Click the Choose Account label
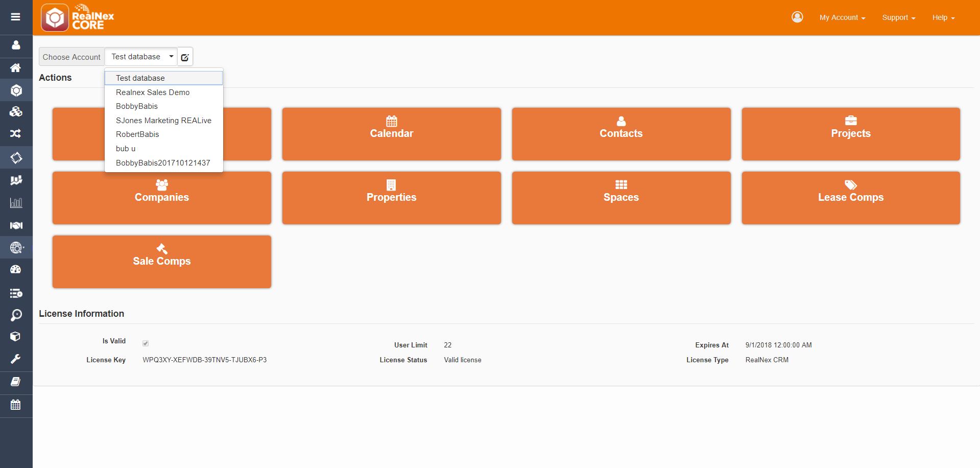This screenshot has width=980, height=468. (x=71, y=57)
